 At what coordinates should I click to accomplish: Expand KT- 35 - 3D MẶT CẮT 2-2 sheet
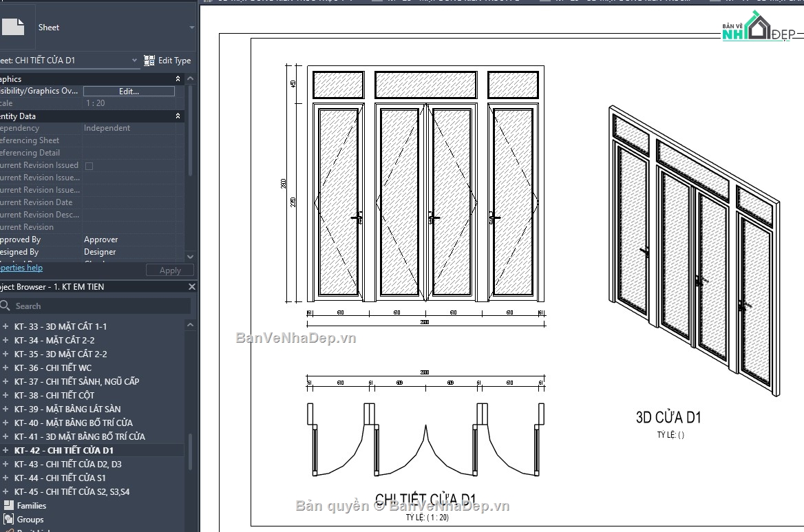tap(5, 354)
